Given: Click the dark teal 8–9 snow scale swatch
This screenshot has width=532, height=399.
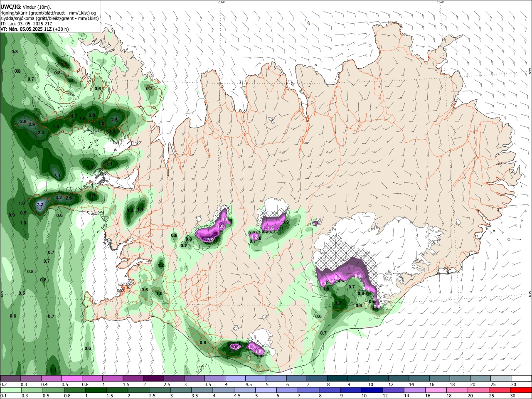Looking at the screenshot, I should 337,378.
